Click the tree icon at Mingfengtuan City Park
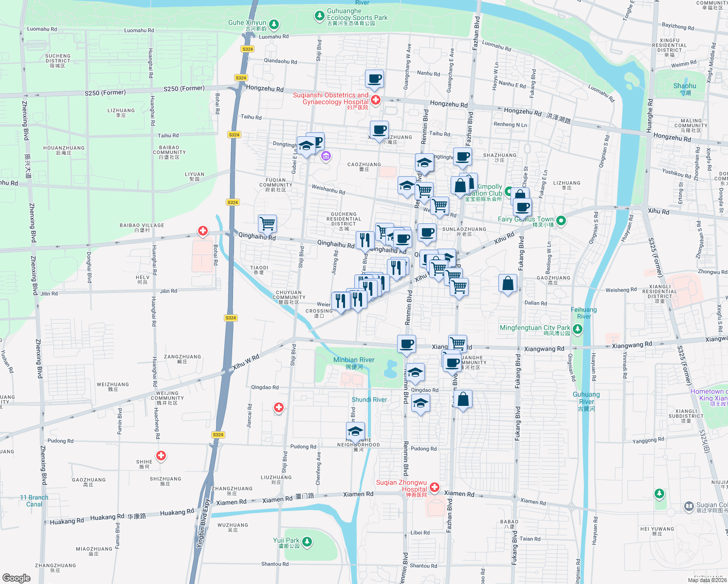This screenshot has width=728, height=584. click(x=578, y=329)
